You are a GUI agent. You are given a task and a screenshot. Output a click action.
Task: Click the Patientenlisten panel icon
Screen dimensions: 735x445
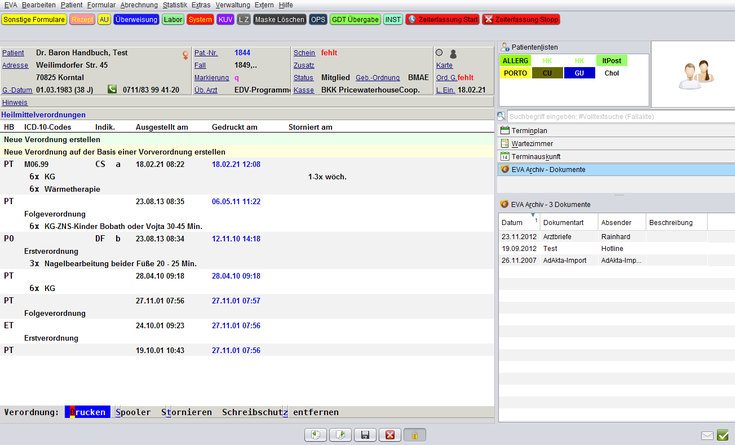click(505, 47)
